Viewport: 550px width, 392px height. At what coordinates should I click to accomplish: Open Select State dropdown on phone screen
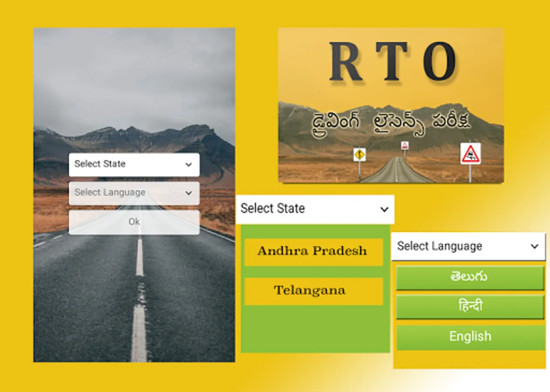(x=134, y=164)
